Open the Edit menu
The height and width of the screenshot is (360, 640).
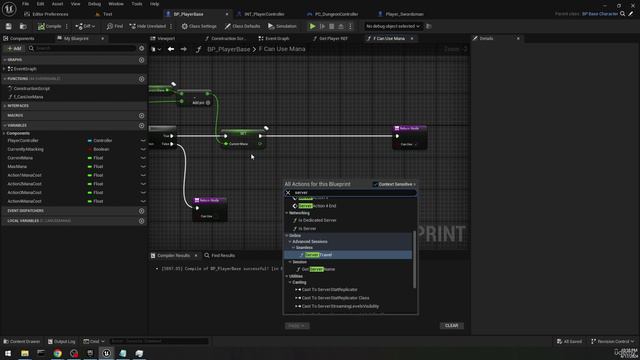point(40,4)
